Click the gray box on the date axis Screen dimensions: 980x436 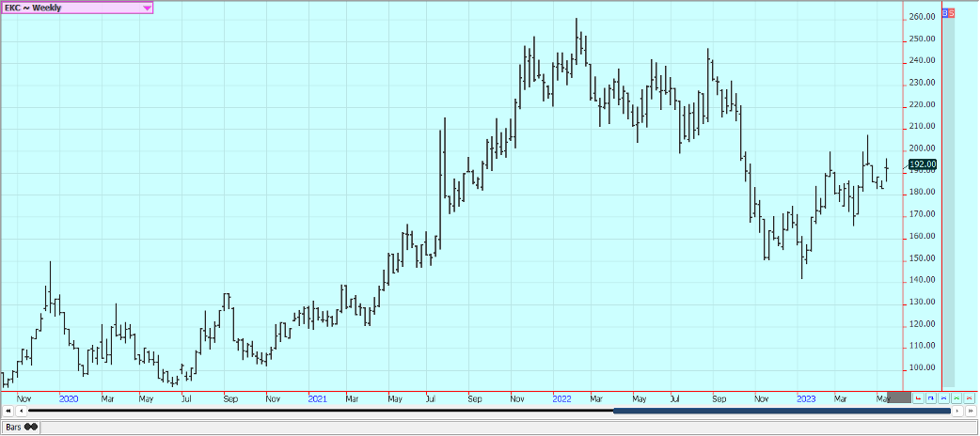pyautogui.click(x=898, y=398)
